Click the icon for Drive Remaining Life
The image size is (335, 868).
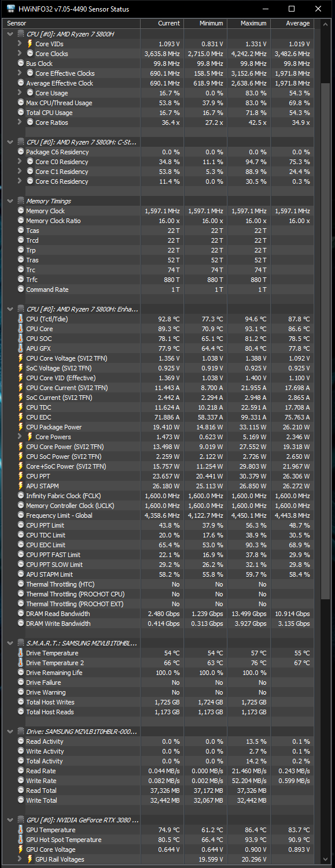tap(21, 673)
